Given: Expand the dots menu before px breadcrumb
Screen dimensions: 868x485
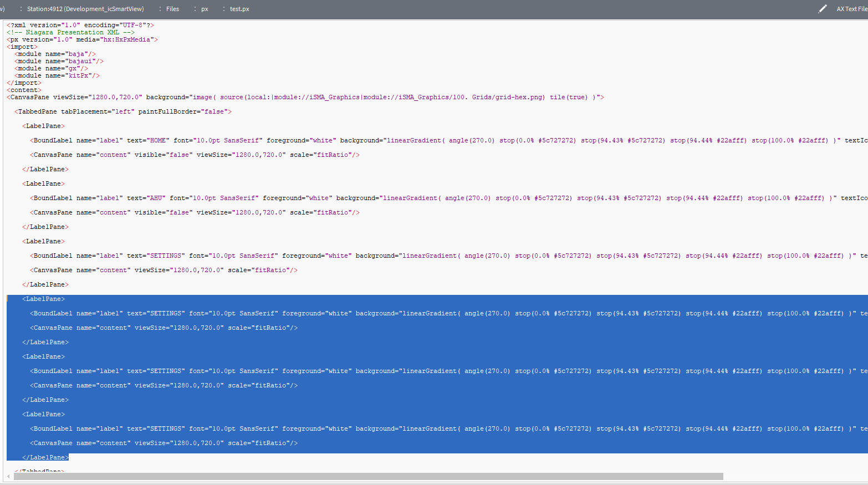Looking at the screenshot, I should coord(195,9).
